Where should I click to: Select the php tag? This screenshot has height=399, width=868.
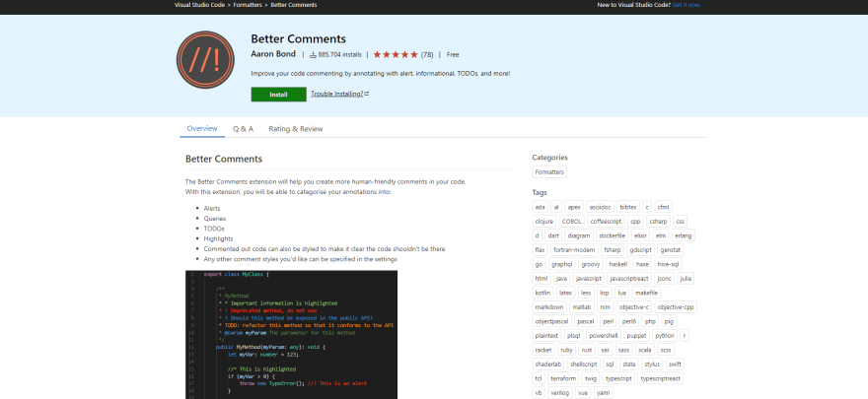coord(650,321)
